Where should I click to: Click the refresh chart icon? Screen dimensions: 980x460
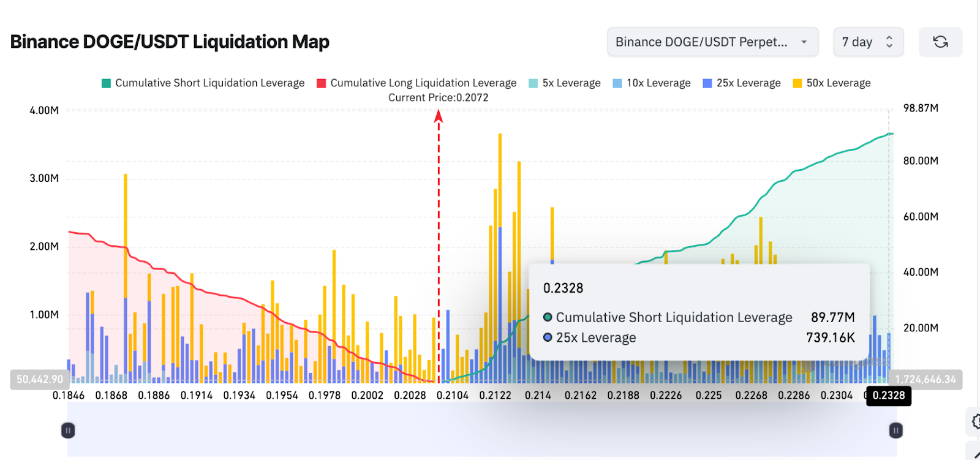pyautogui.click(x=940, y=42)
